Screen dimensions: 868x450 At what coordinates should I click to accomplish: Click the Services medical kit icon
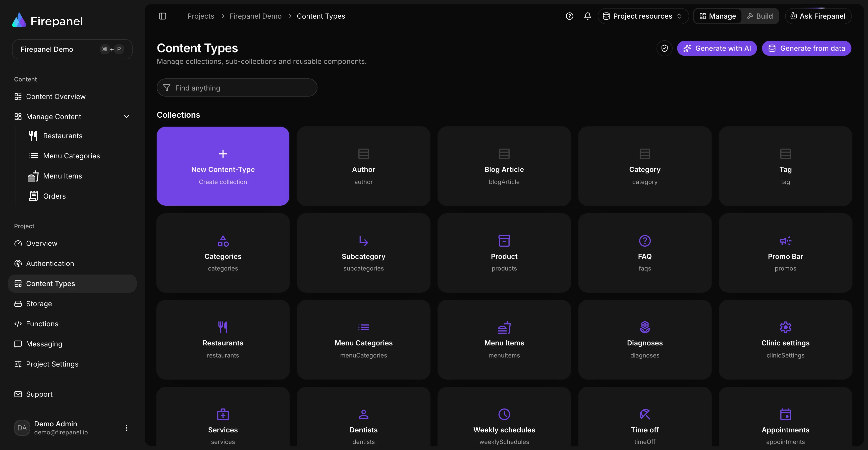(223, 414)
